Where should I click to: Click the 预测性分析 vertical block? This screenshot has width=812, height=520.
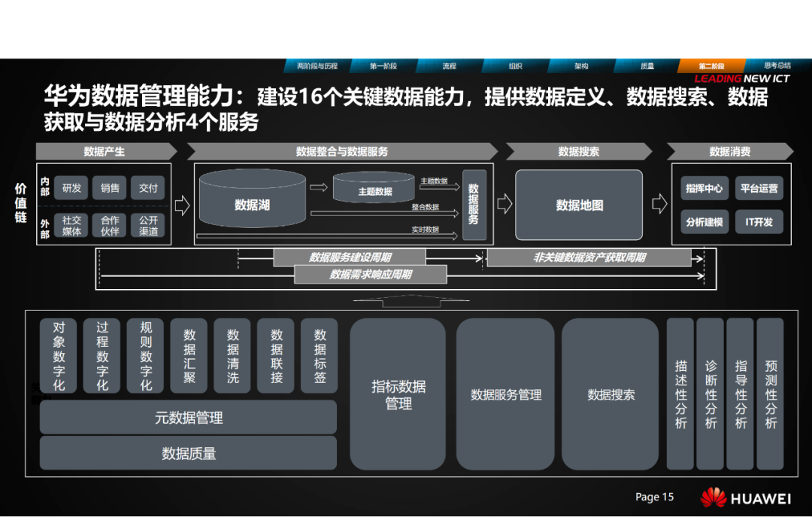pyautogui.click(x=771, y=394)
